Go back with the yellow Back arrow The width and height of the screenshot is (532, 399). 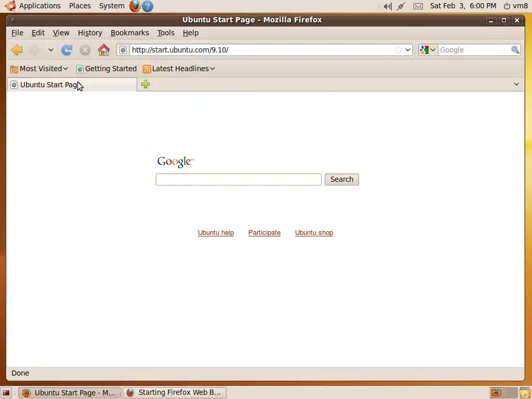[x=17, y=50]
